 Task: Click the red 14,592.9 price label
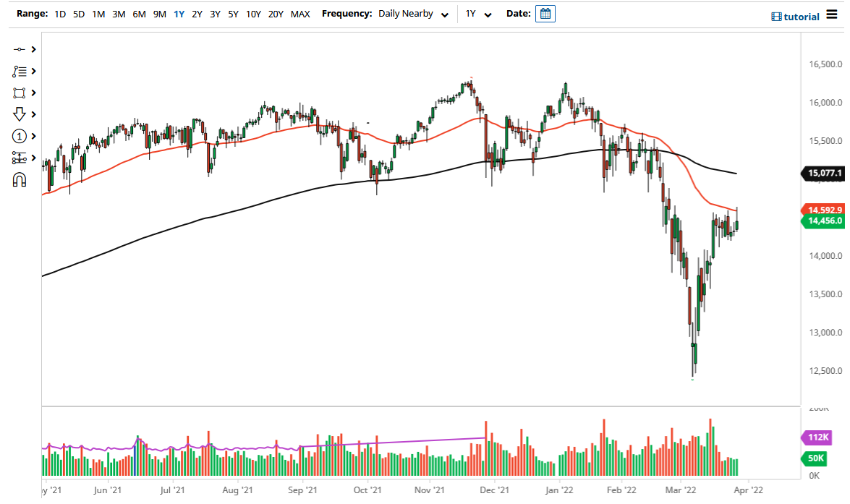[825, 210]
